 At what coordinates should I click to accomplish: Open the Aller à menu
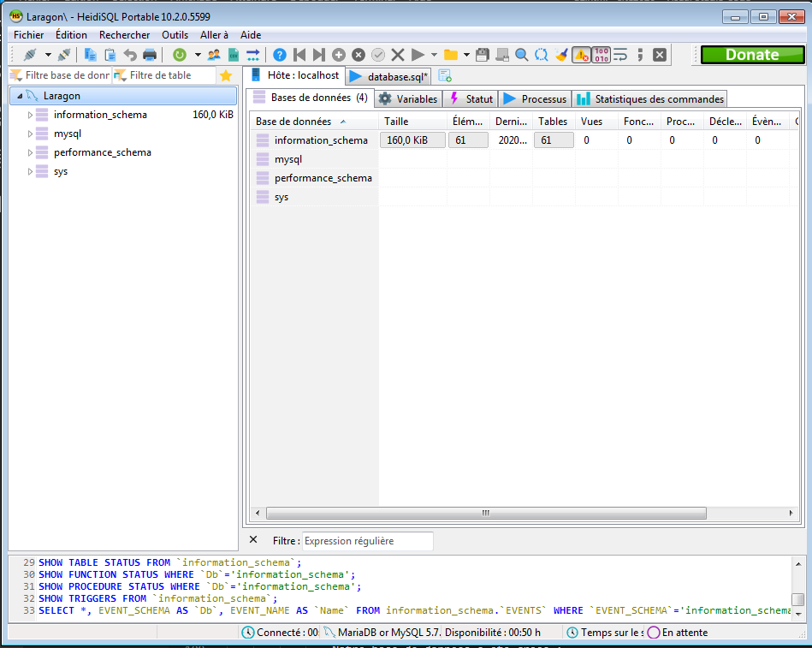(x=215, y=35)
